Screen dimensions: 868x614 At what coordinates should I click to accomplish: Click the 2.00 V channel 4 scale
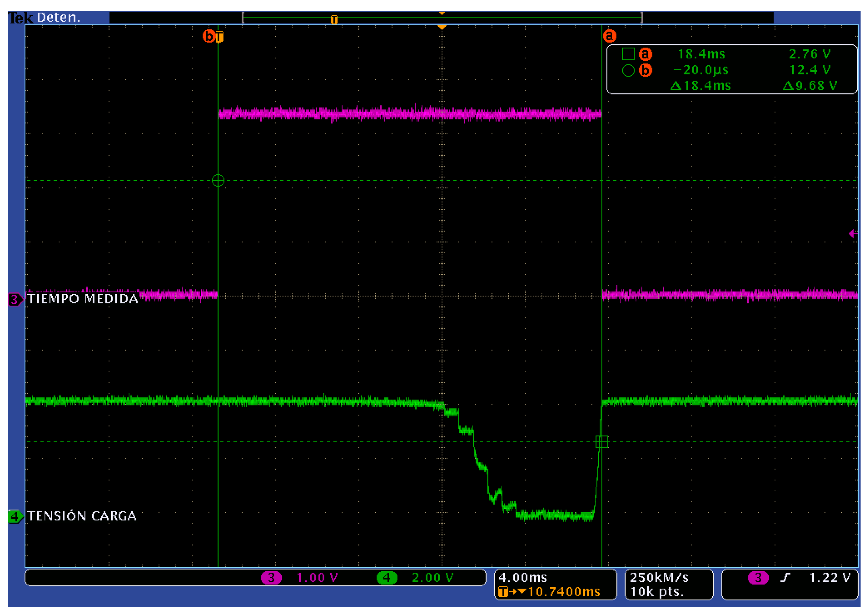pyautogui.click(x=432, y=578)
